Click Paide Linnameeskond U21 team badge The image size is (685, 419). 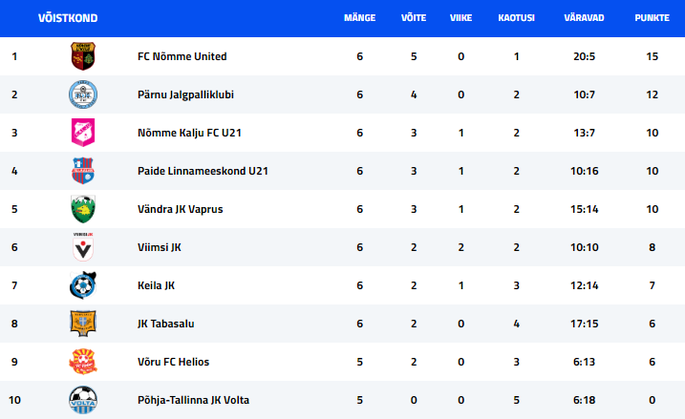(83, 171)
